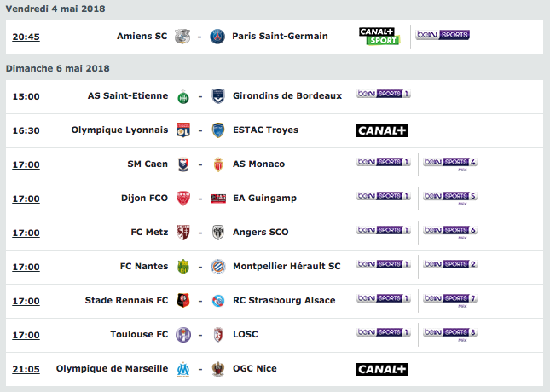This screenshot has height=392, width=550.
Task: Select the AS Saint-Etienne green crest
Action: tap(183, 97)
